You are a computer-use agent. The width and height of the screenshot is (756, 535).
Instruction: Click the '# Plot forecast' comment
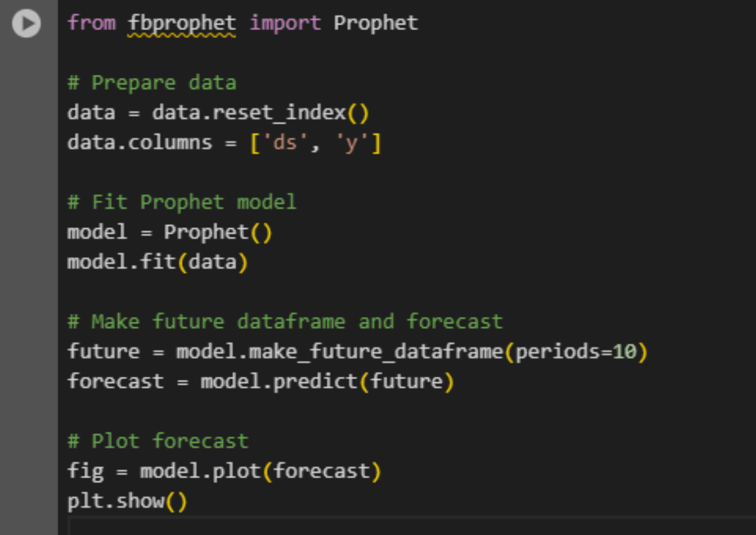click(x=157, y=441)
